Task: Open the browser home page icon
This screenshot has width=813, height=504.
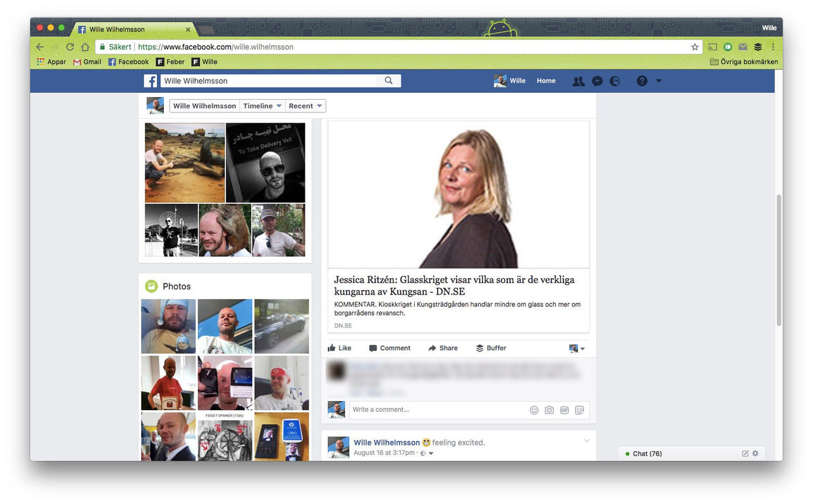Action: tap(85, 47)
